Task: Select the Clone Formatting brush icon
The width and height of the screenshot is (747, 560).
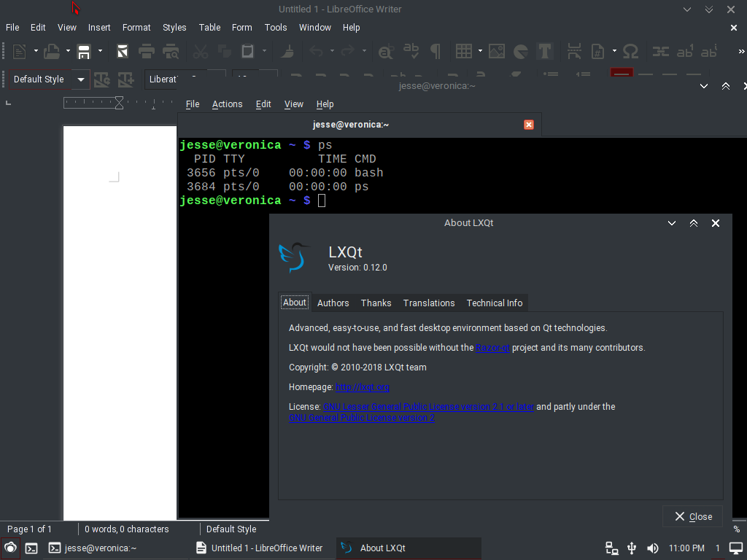Action: tap(287, 51)
